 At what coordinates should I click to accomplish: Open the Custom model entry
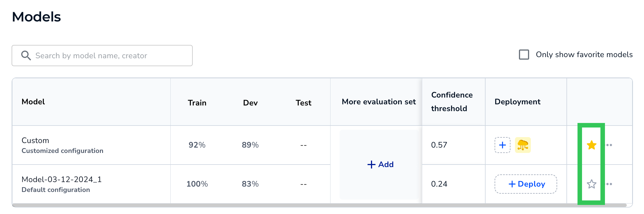35,140
